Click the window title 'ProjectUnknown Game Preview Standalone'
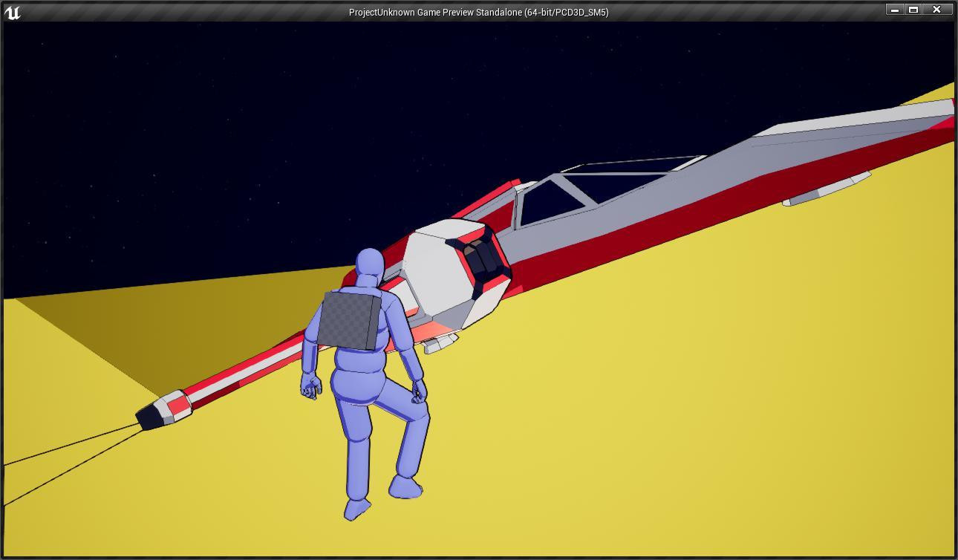The image size is (958, 560). click(435, 13)
